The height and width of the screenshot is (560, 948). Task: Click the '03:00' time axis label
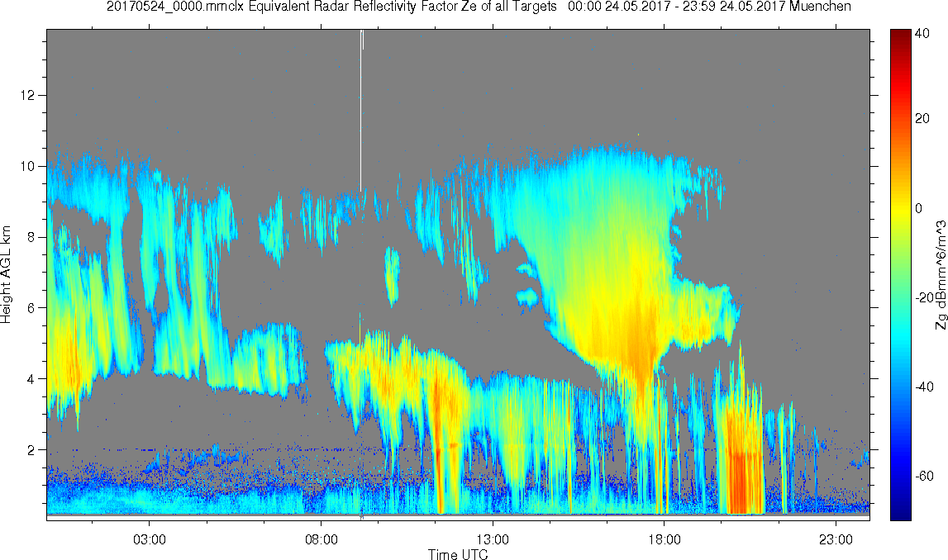[150, 539]
